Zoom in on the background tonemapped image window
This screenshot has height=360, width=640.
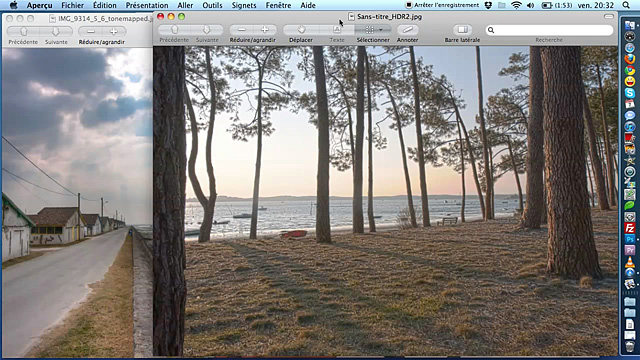pyautogui.click(x=113, y=31)
